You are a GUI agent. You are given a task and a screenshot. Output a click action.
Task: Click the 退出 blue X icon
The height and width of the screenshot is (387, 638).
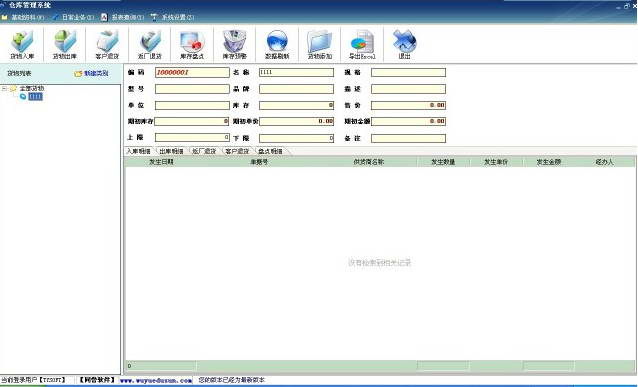(404, 44)
